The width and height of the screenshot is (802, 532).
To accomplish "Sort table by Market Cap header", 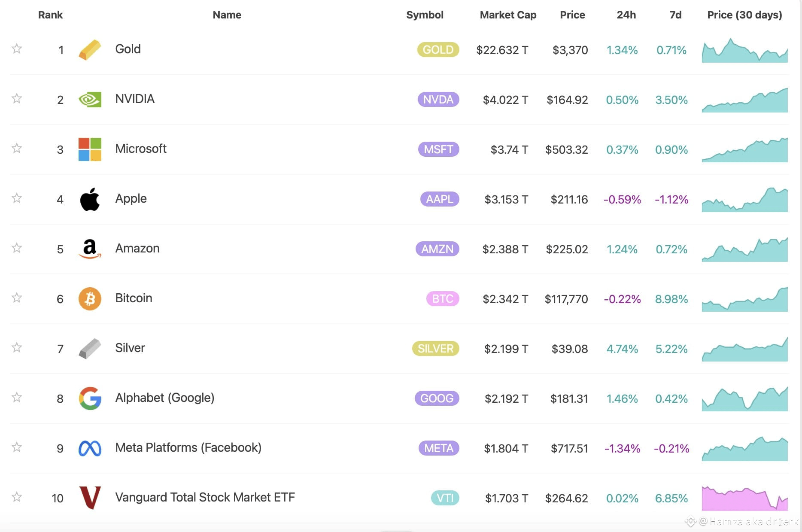I will [x=508, y=15].
